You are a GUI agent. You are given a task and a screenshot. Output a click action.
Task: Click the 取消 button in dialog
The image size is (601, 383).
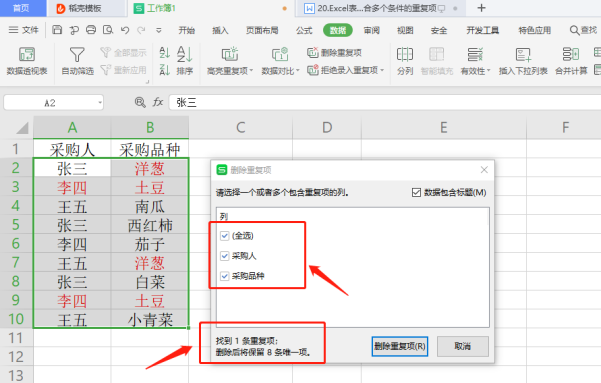tap(463, 346)
